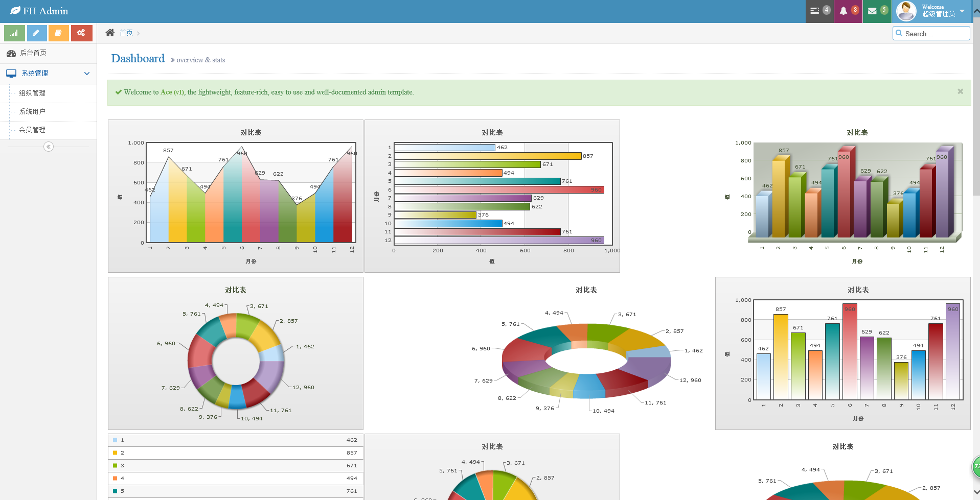Click the 对比表 title of the horizontal bar chart

[492, 132]
